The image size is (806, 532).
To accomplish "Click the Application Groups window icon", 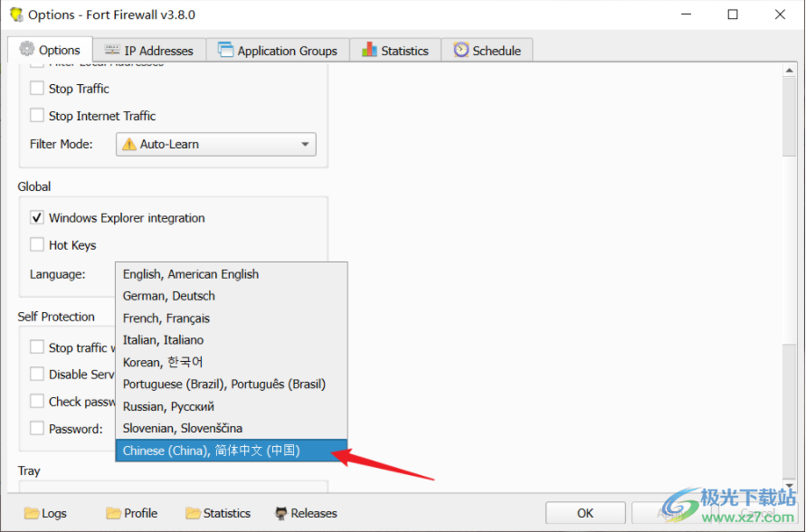I will pyautogui.click(x=225, y=50).
